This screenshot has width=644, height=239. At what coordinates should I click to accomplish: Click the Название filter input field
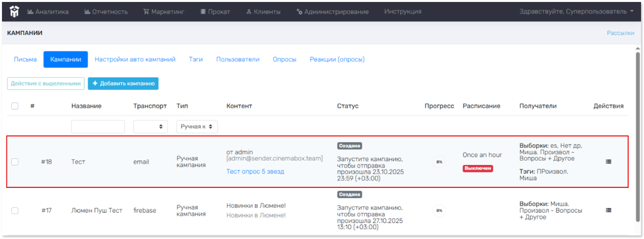click(98, 127)
